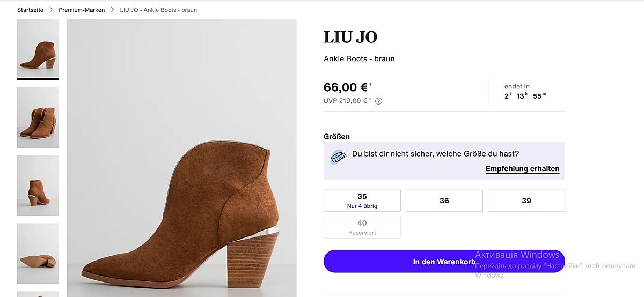This screenshot has width=644, height=297.
Task: Select shoe size 36
Action: click(444, 201)
